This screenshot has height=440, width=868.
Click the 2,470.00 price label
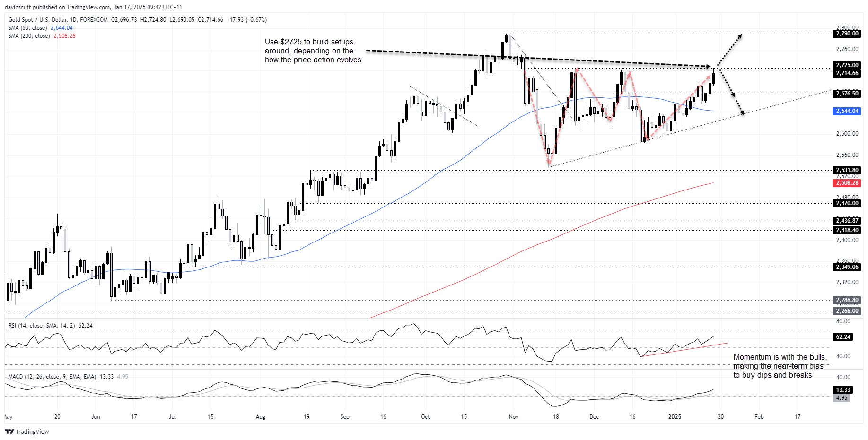click(847, 203)
